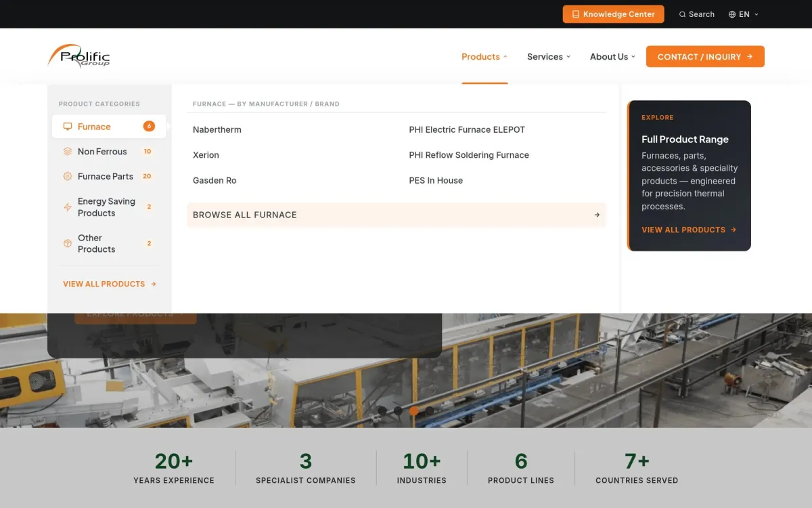Click the Furnace — By Manufacturer / Brand heading
Image resolution: width=812 pixels, height=508 pixels.
point(266,104)
